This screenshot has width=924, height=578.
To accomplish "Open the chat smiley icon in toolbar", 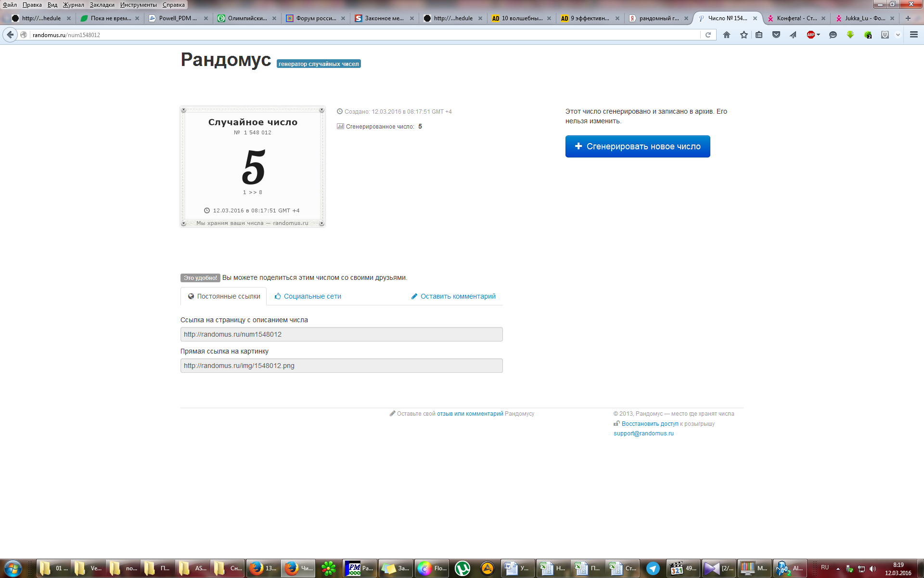I will coord(833,35).
